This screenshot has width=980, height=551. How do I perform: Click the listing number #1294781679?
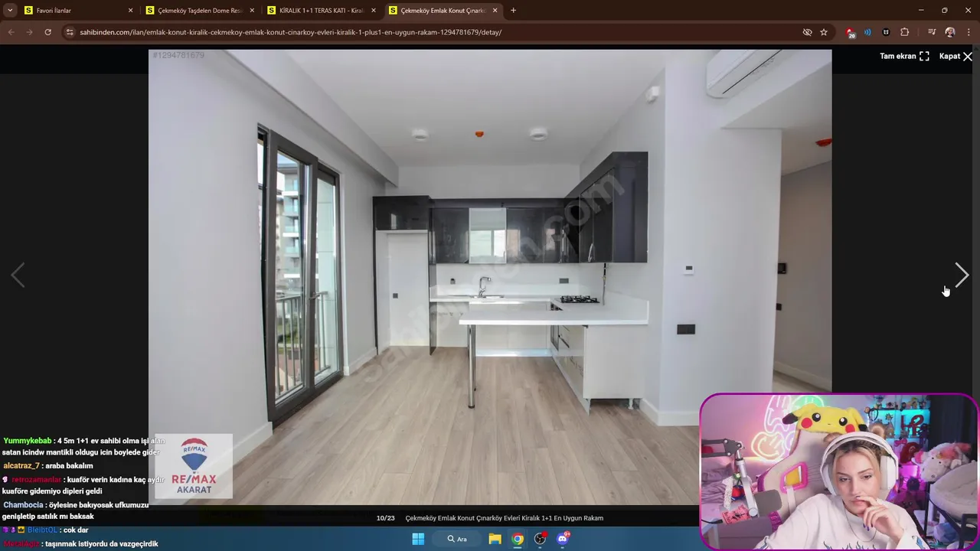coord(178,55)
